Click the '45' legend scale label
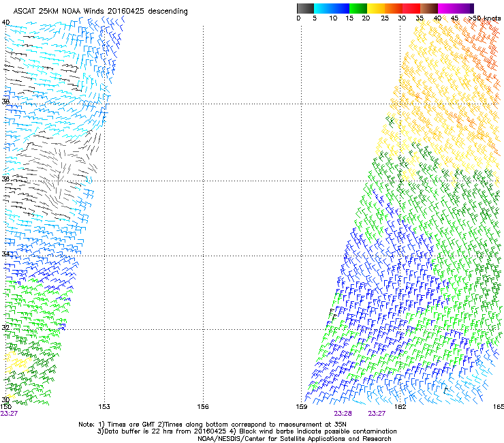Screen dimensions: 504x443 (x=454, y=18)
